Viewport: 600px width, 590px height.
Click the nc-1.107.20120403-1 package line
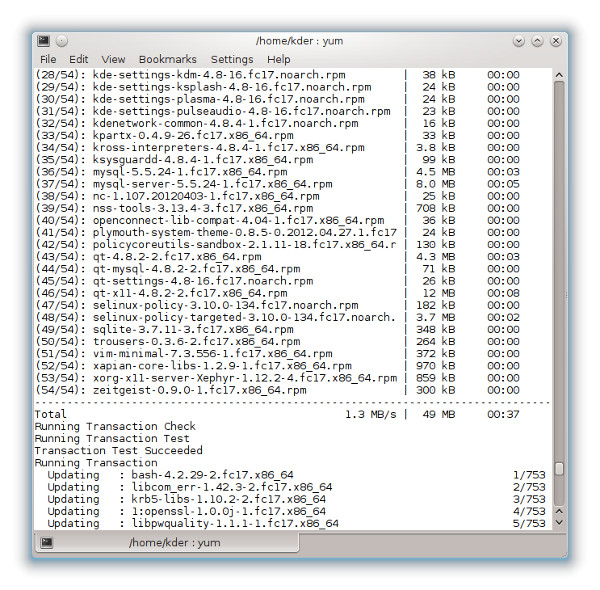pos(278,196)
